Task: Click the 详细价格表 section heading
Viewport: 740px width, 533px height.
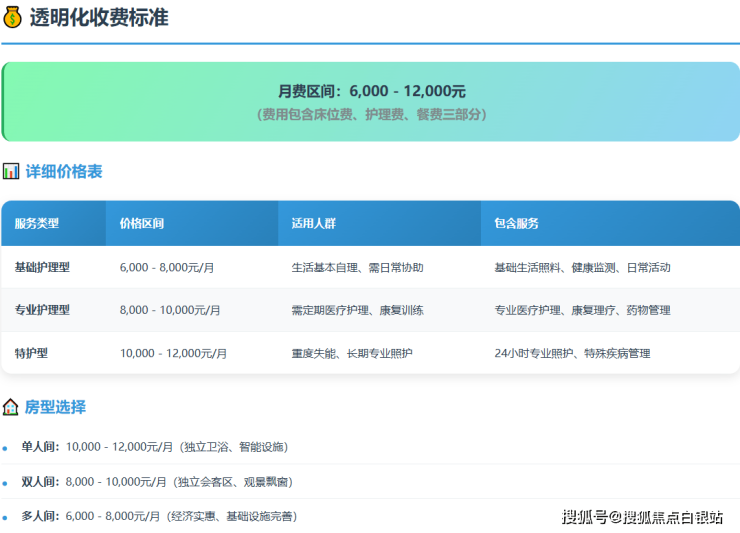Action: click(64, 171)
